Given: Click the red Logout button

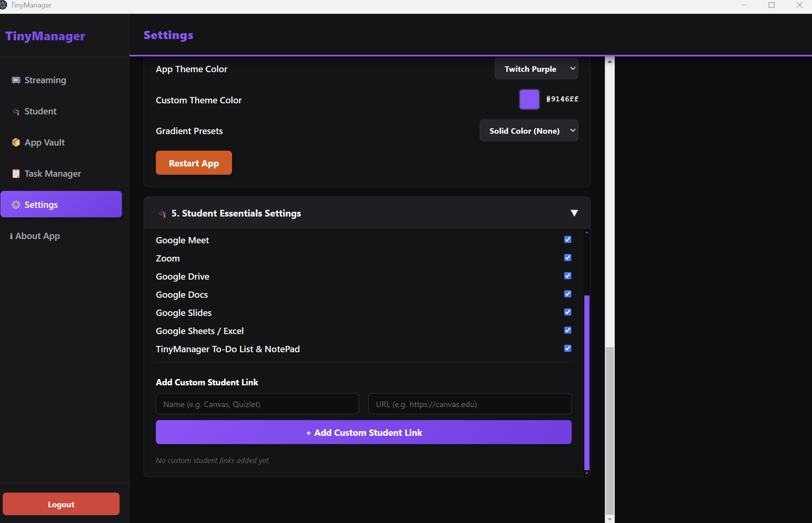Looking at the screenshot, I should 61,504.
